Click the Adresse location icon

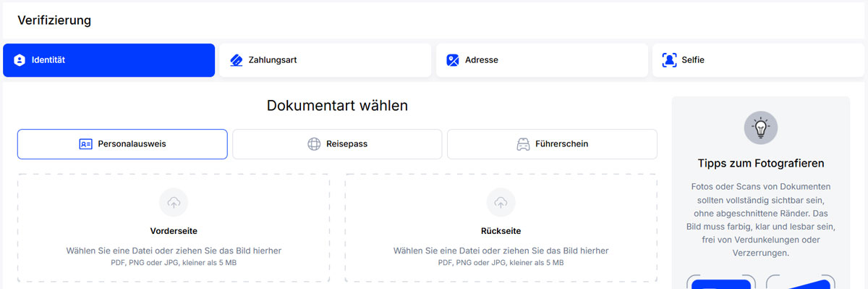pyautogui.click(x=453, y=60)
